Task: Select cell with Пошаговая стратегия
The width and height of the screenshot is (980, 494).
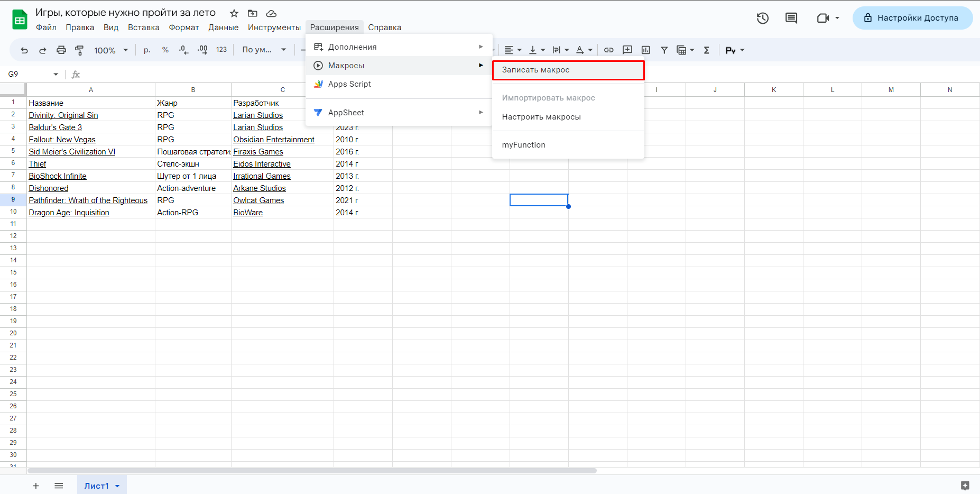Action: tap(193, 152)
